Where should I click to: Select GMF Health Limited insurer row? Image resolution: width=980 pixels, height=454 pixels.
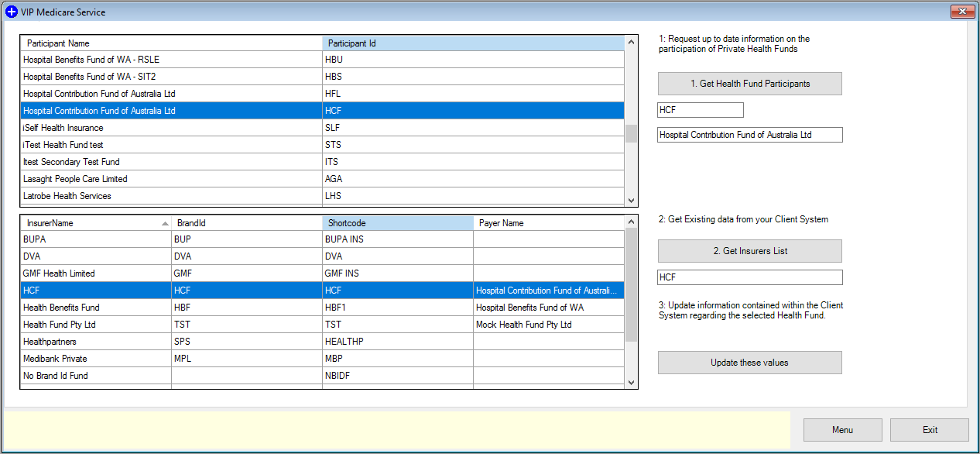pos(322,273)
